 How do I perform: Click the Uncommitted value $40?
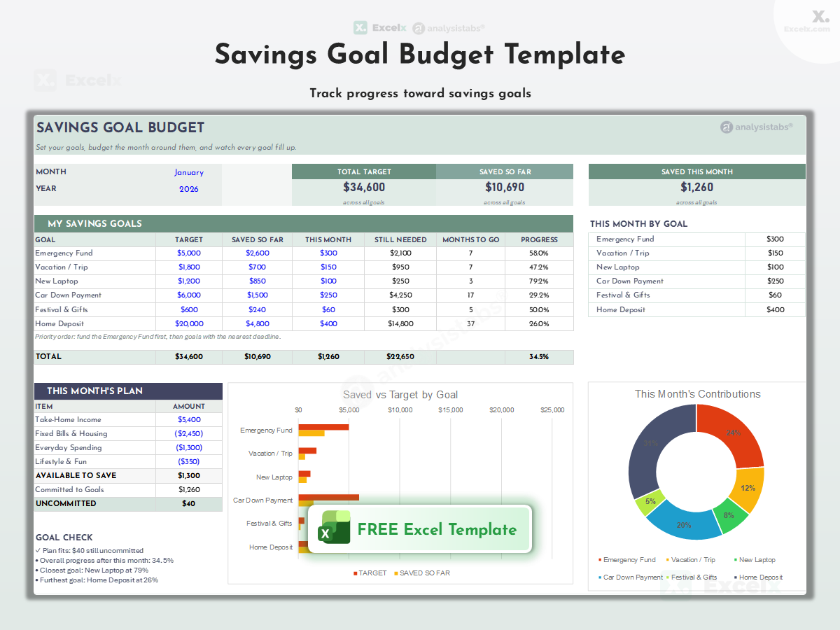pyautogui.click(x=189, y=504)
